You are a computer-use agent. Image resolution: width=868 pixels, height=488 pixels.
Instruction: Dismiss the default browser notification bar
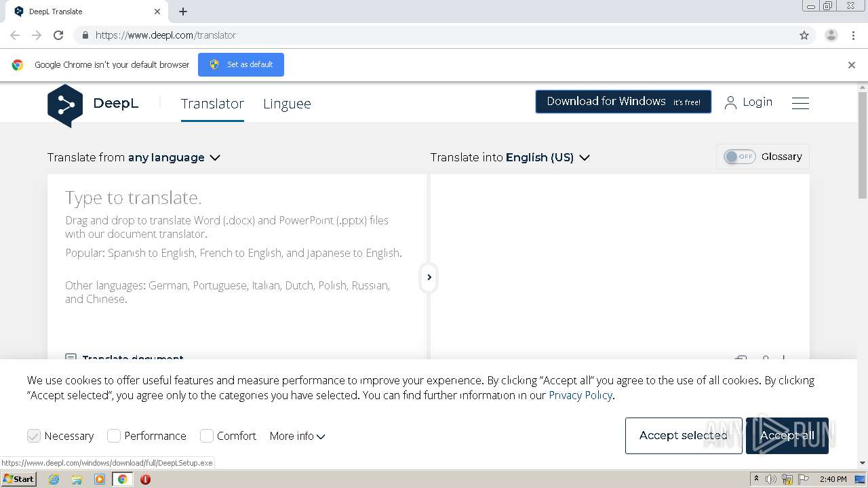852,65
